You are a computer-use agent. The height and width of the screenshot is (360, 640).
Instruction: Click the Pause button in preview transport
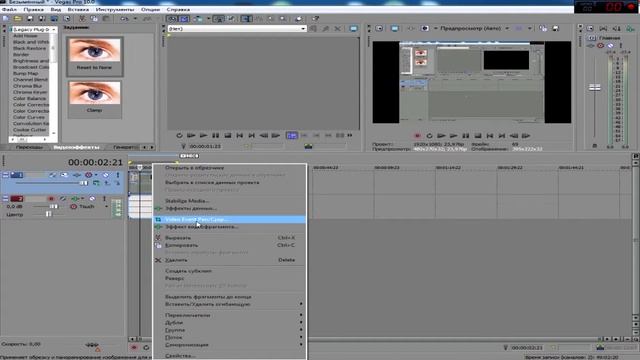point(466,136)
